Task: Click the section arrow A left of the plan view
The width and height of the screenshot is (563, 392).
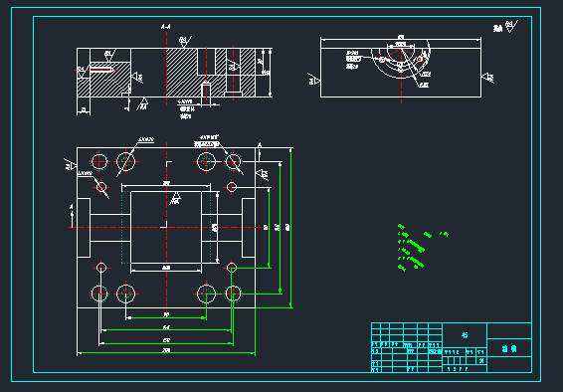Action: [x=72, y=215]
